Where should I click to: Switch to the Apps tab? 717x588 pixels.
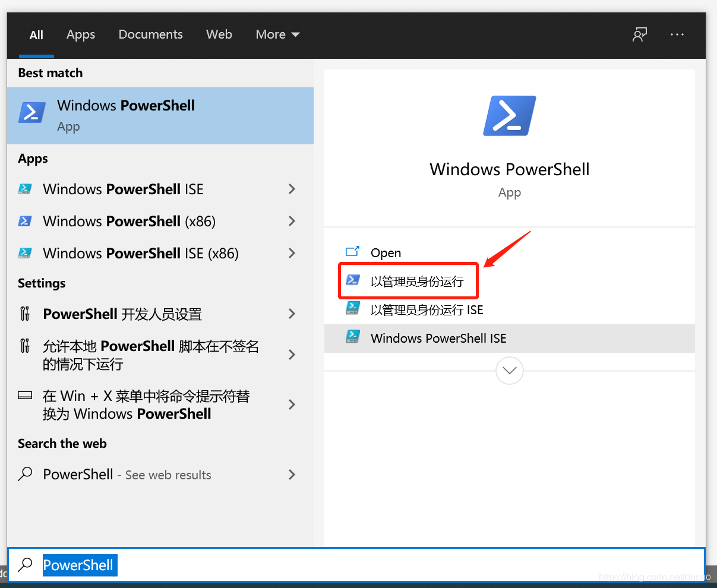click(81, 34)
